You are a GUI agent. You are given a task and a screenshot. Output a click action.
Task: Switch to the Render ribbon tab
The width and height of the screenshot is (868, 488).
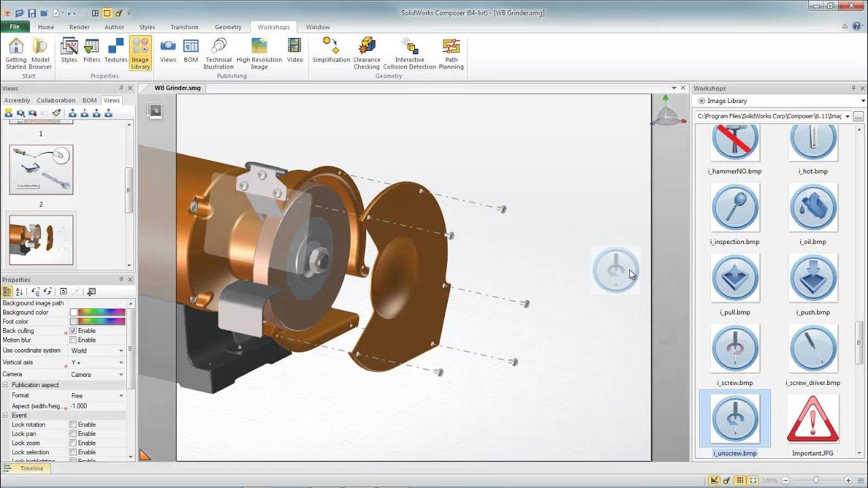point(79,27)
